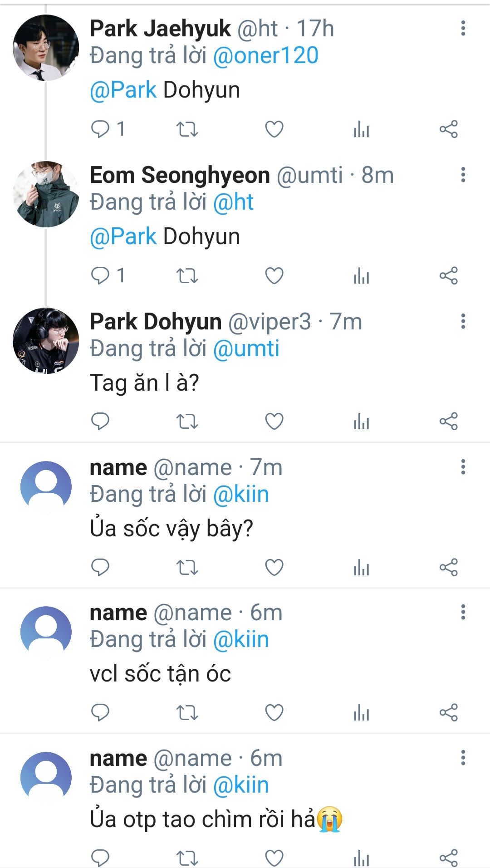Open replies on Park Jaehyuk's tweet
Viewport: 490px width, 868px height.
pyautogui.click(x=100, y=129)
